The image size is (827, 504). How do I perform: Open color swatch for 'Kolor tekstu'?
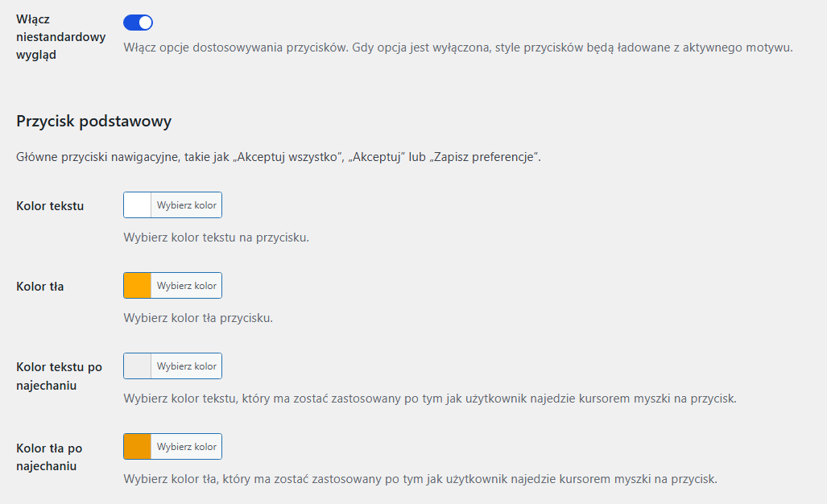coord(137,205)
